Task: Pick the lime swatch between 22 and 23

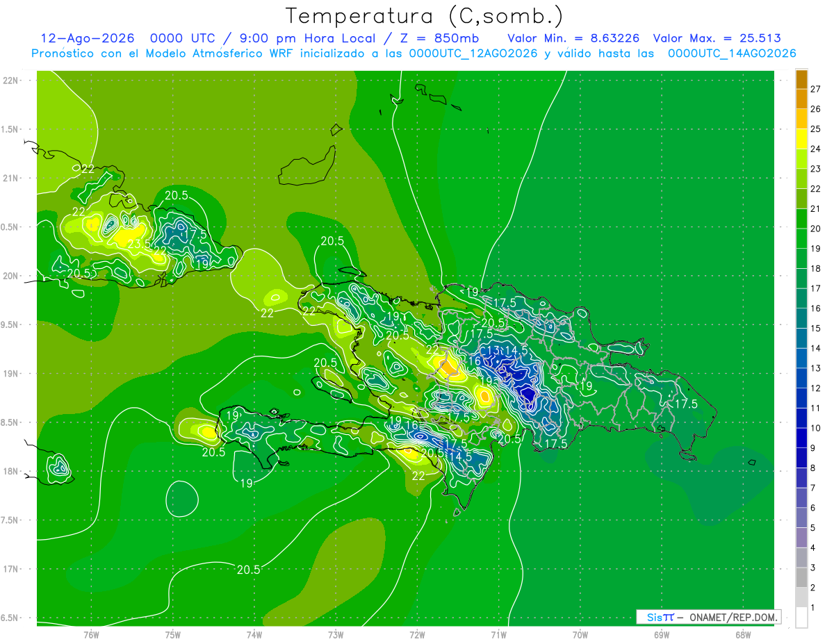Action: coord(801,179)
